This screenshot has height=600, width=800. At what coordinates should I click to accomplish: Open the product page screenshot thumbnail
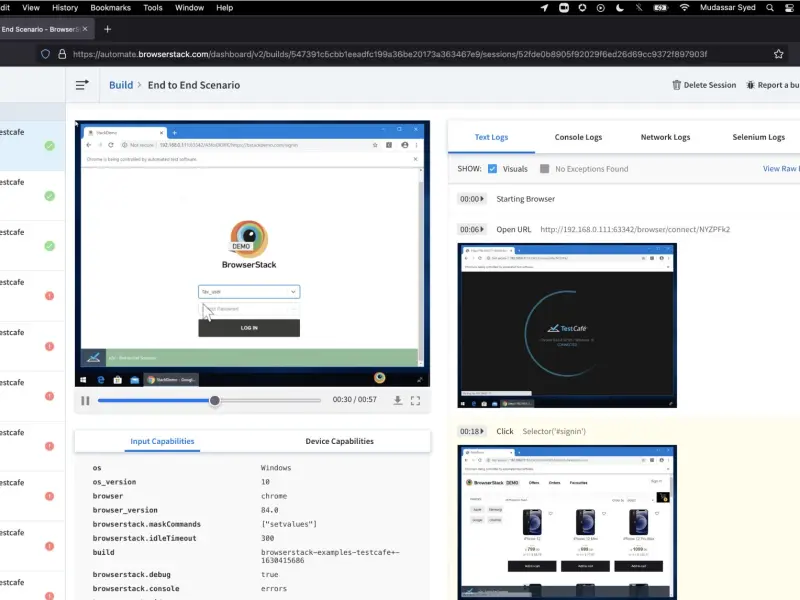pyautogui.click(x=567, y=522)
